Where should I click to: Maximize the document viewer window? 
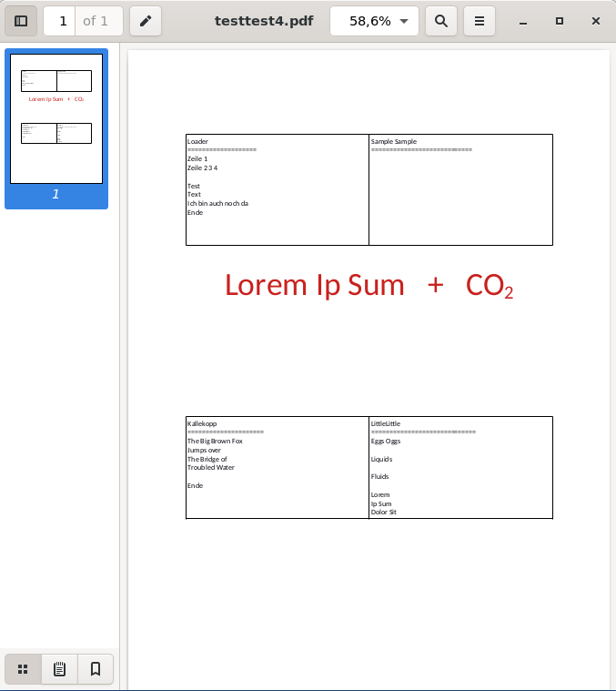560,21
